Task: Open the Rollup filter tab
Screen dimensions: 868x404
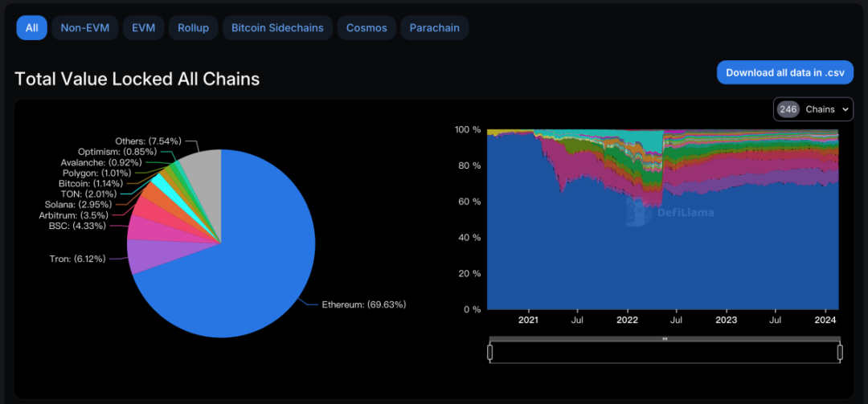Action: click(193, 27)
